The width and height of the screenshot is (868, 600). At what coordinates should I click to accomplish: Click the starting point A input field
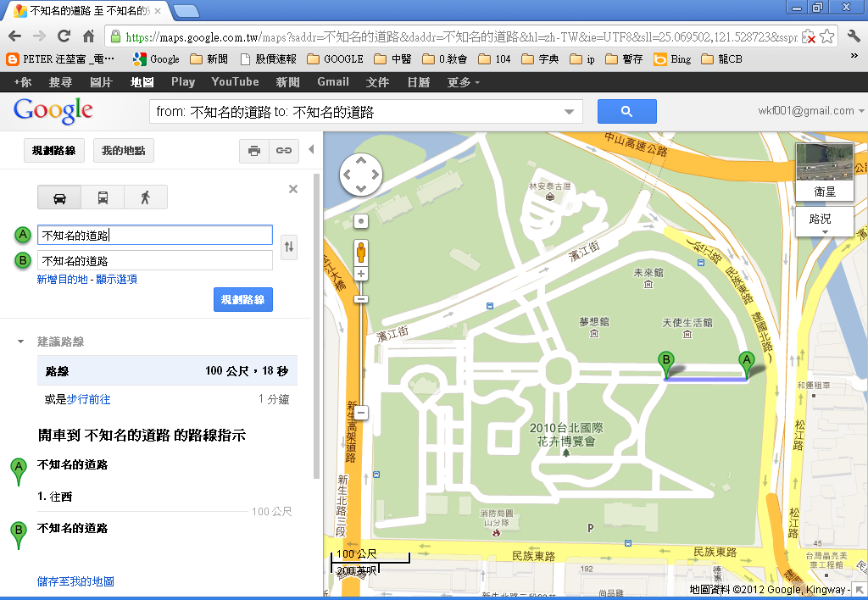pyautogui.click(x=155, y=235)
